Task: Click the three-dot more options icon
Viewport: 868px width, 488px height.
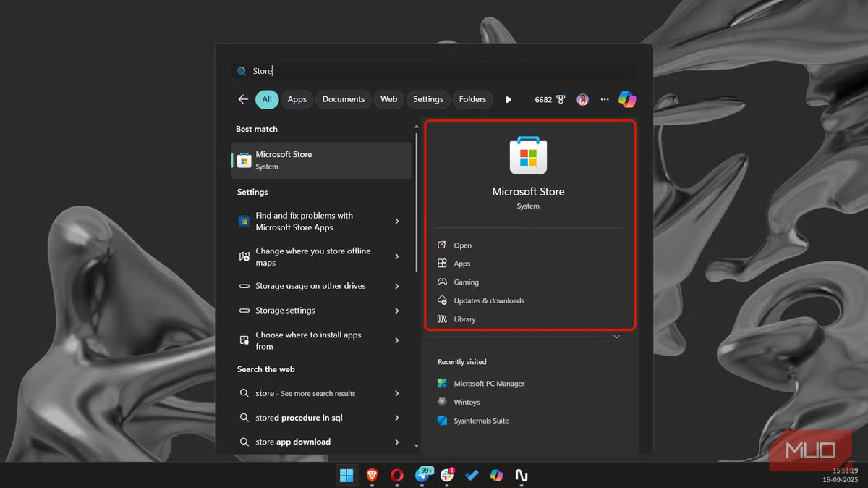Action: 605,99
